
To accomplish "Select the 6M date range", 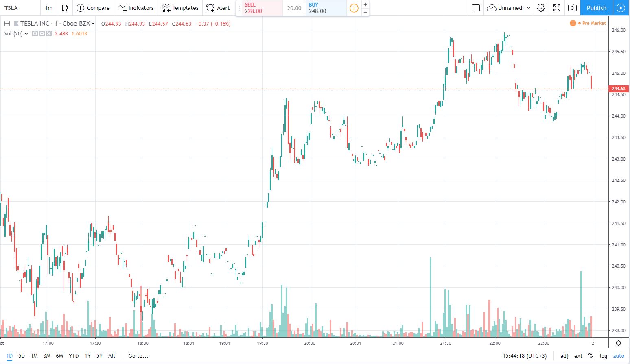I will pyautogui.click(x=59, y=356).
